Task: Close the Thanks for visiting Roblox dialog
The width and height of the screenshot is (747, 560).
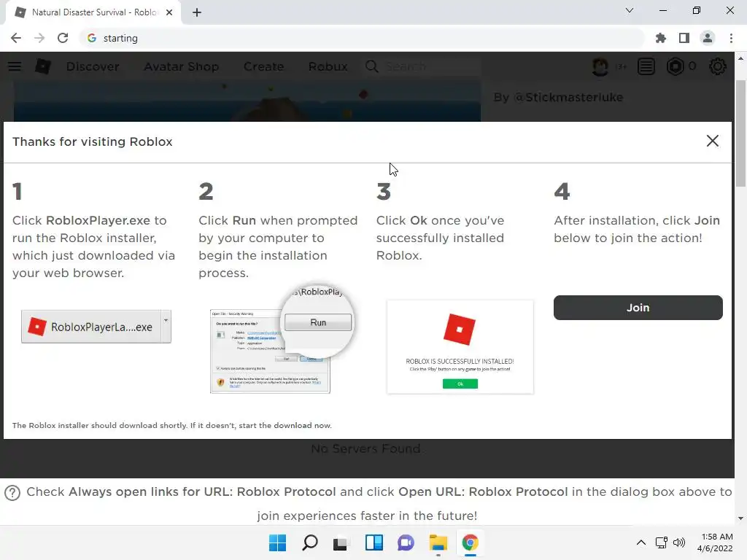Action: click(x=712, y=141)
